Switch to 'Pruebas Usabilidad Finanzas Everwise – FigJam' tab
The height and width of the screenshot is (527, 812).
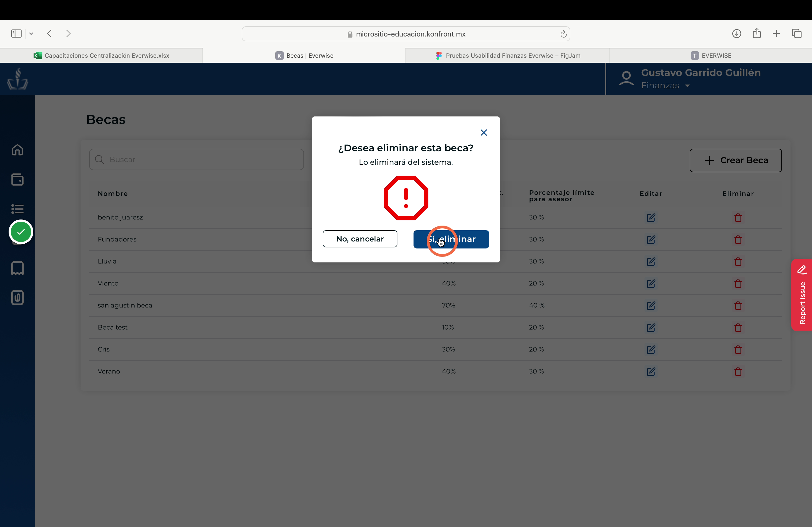click(x=508, y=56)
